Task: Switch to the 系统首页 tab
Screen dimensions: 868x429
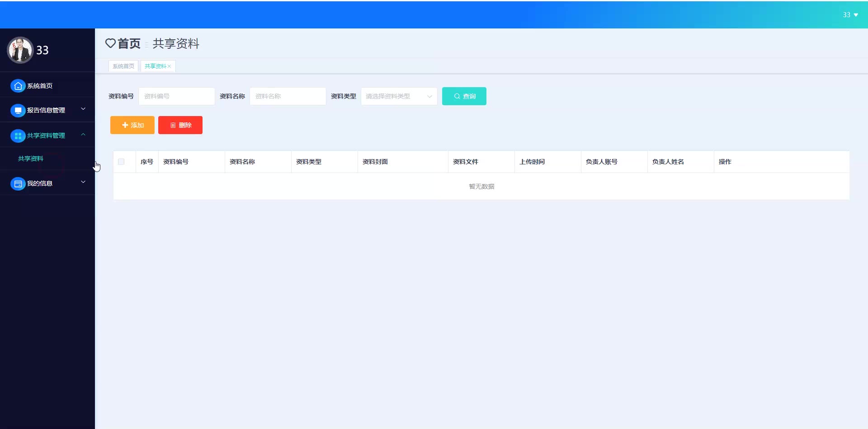Action: 123,66
